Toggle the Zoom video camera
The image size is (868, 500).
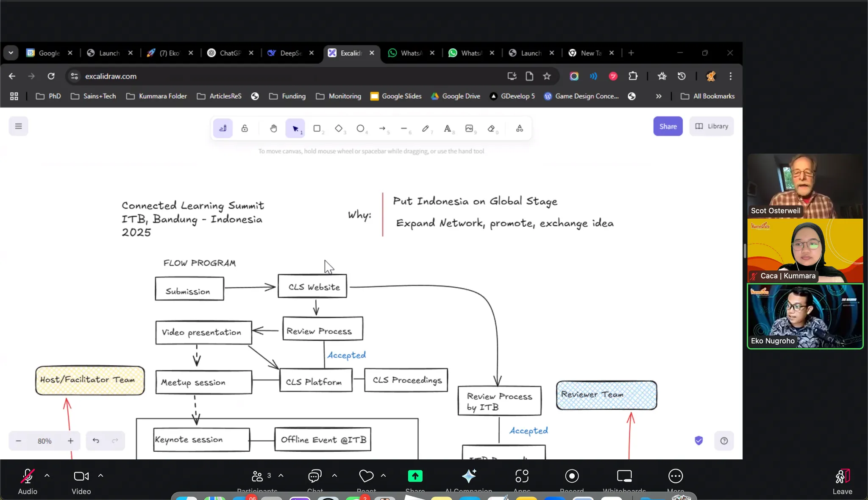pyautogui.click(x=81, y=477)
